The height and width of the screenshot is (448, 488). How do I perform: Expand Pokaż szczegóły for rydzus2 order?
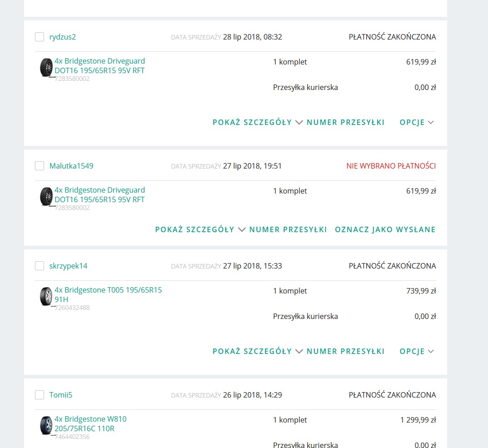pyautogui.click(x=257, y=122)
